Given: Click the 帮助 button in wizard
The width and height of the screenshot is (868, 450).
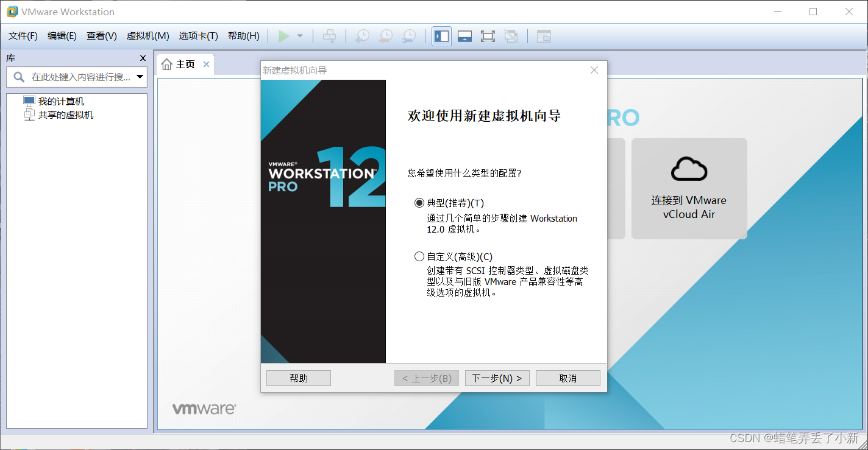Looking at the screenshot, I should pos(299,378).
